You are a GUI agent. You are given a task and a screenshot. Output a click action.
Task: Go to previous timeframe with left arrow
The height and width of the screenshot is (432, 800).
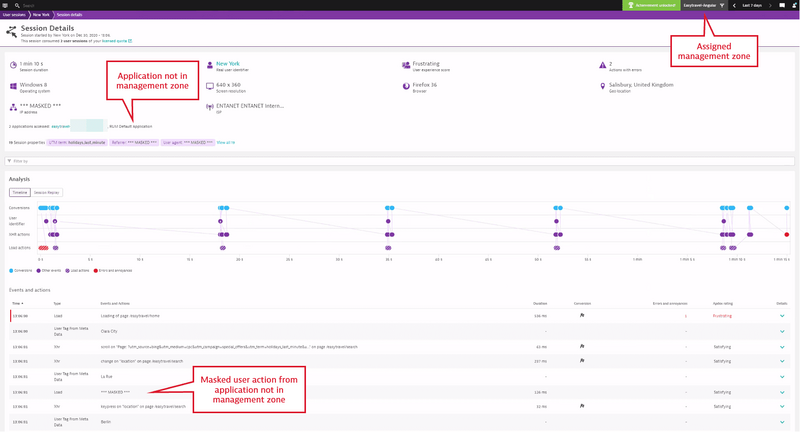point(735,5)
